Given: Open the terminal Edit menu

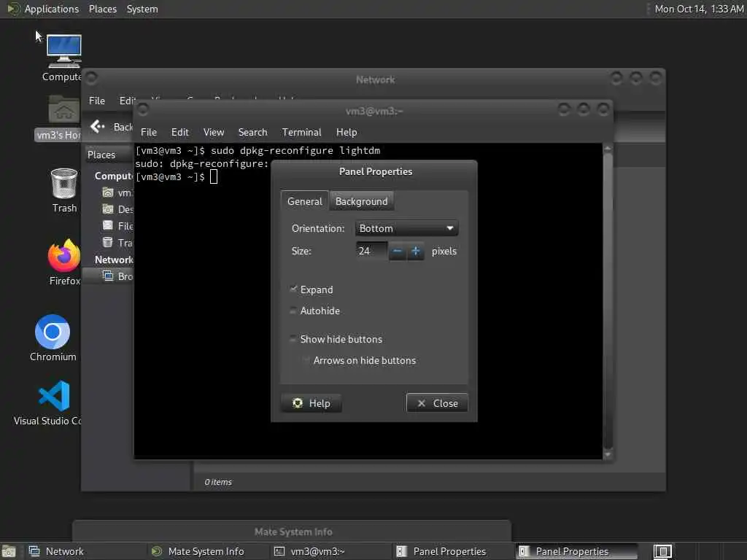Looking at the screenshot, I should coord(179,133).
